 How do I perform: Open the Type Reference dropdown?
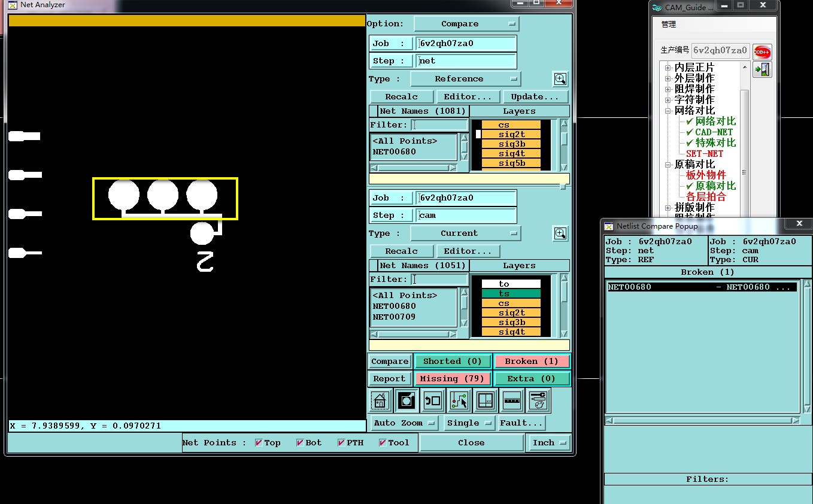pyautogui.click(x=465, y=79)
